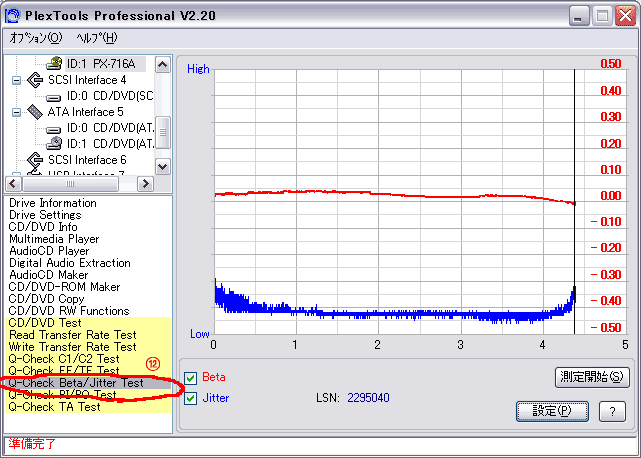Click the ATA Interface 5 icon

pyautogui.click(x=35, y=112)
